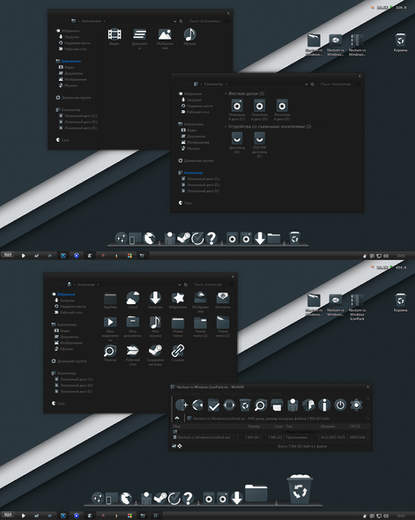This screenshot has width=415, height=520.
Task: Click the checkmark Test icon in WinRAR
Action: (213, 405)
